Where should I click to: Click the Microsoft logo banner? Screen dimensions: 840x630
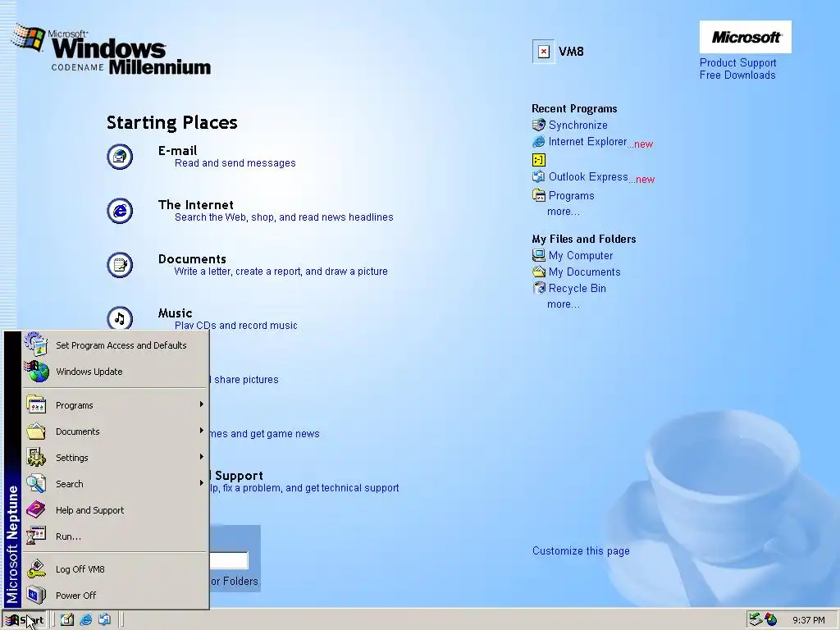click(745, 37)
